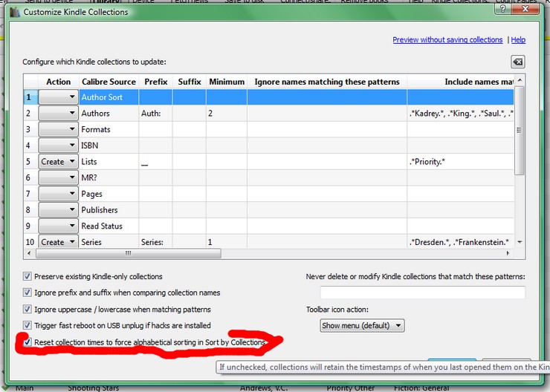
Task: Click the Series: prefix cell
Action: pos(156,242)
